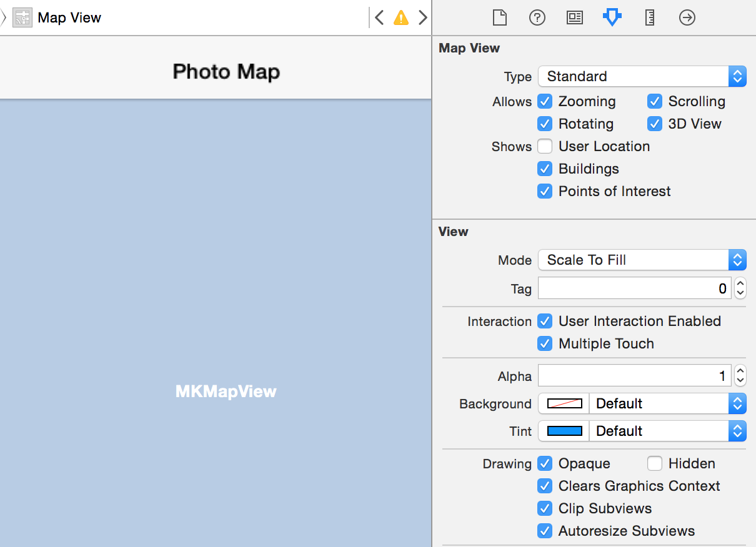
Task: Go back in the editor history
Action: (x=379, y=17)
